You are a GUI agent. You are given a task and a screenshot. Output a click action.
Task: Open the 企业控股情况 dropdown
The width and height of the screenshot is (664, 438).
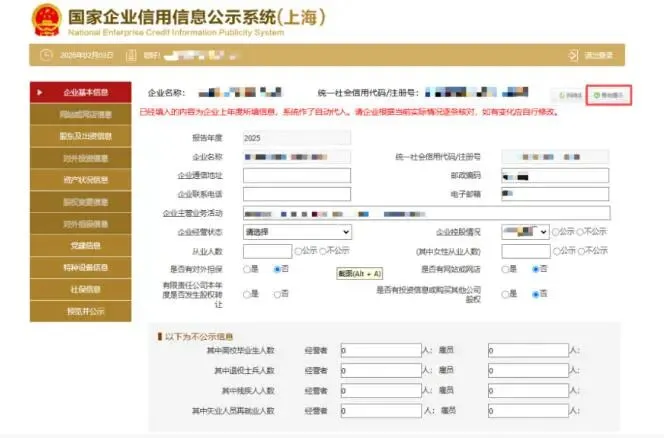(525, 232)
